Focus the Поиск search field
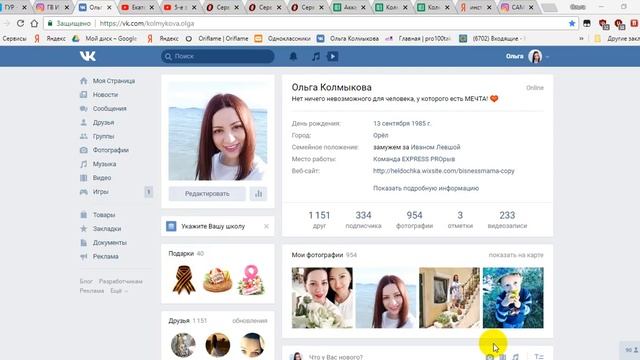The image size is (640, 360). (x=218, y=56)
